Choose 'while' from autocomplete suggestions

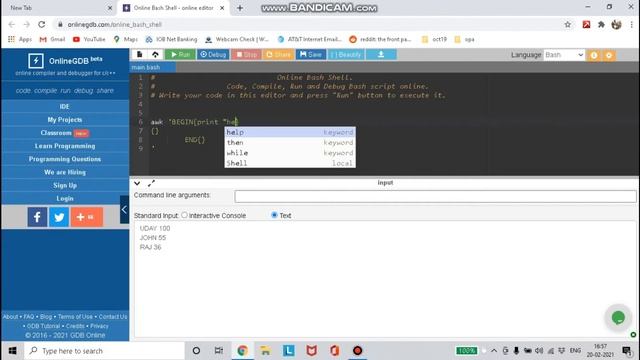(x=290, y=153)
